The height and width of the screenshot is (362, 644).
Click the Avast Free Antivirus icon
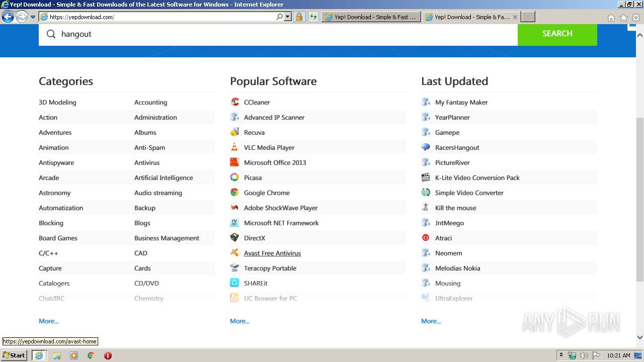click(x=234, y=253)
